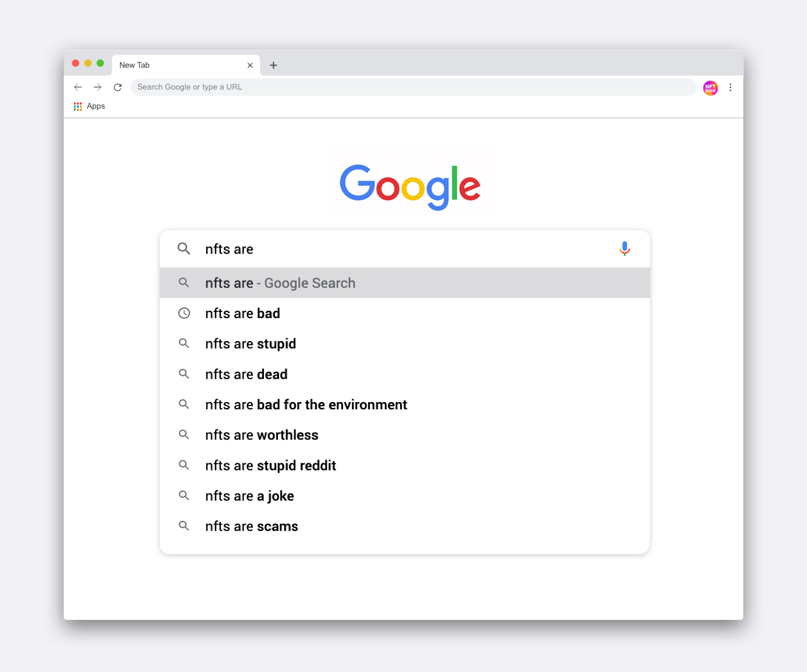Click the voice search microphone icon
This screenshot has height=672, width=807.
[x=624, y=249]
